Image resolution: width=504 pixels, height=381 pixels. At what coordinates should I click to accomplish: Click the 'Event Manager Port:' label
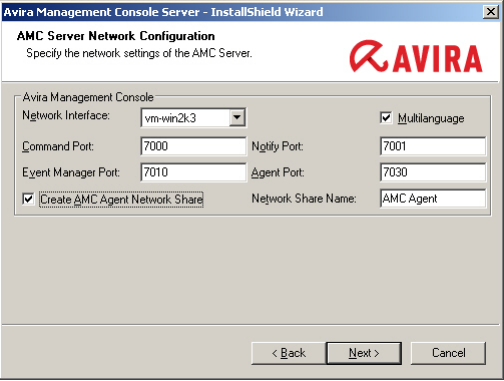(71, 173)
